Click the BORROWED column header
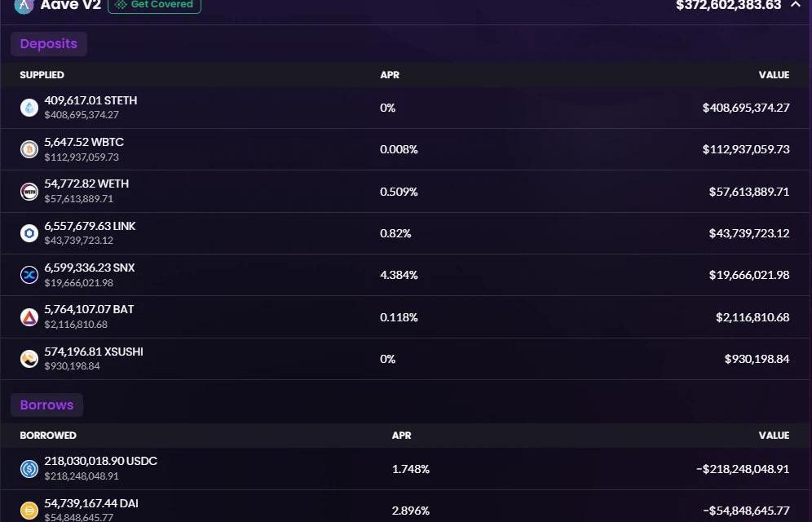Viewport: 812px width, 522px height. [48, 436]
